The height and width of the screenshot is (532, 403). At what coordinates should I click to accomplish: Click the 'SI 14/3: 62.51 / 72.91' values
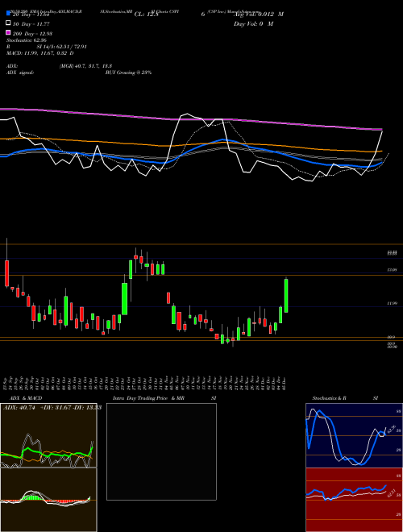point(62,47)
